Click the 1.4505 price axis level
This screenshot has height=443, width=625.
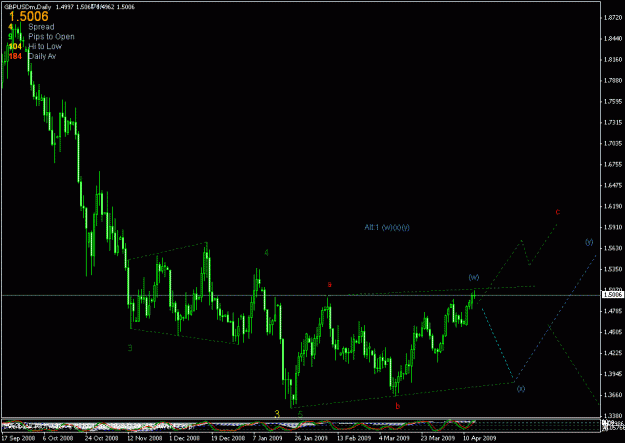click(x=613, y=332)
